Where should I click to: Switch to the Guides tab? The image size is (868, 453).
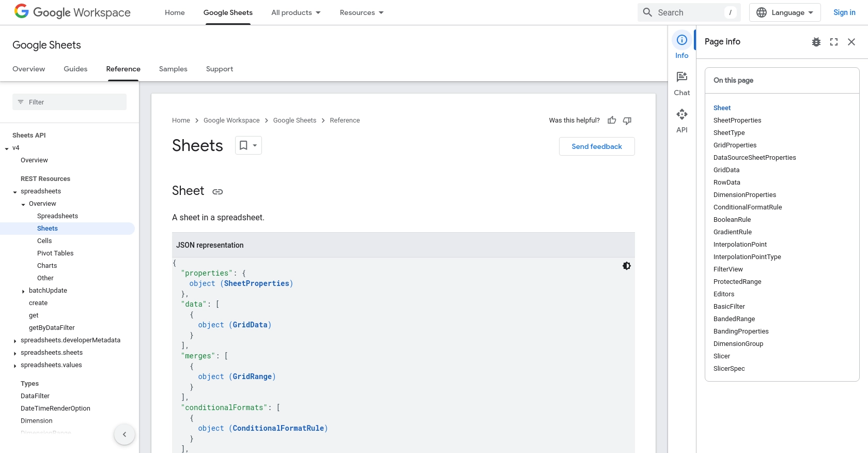[75, 69]
